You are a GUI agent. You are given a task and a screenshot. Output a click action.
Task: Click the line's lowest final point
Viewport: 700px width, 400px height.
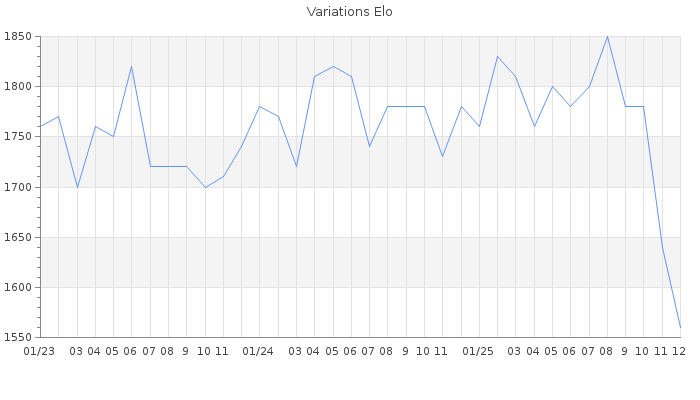pyautogui.click(x=680, y=327)
